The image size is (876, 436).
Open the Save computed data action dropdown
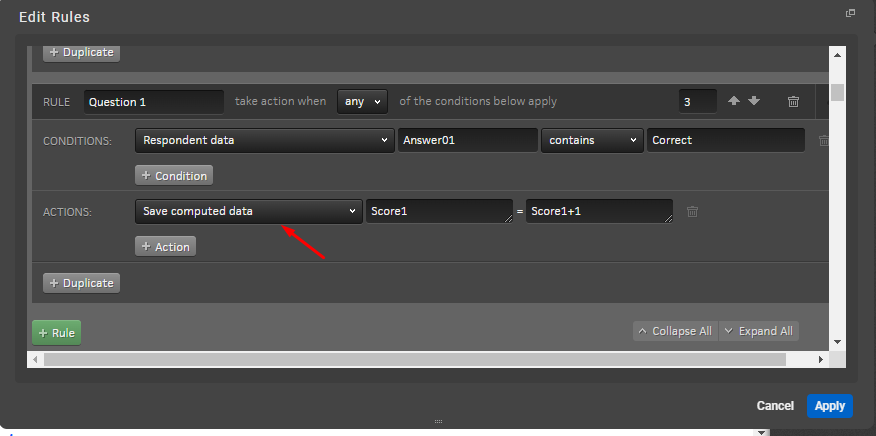[x=248, y=211]
